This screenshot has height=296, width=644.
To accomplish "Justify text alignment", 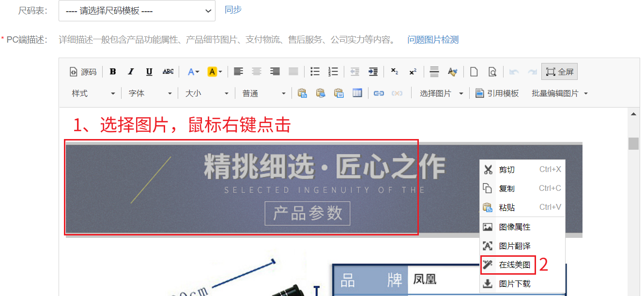I will click(293, 72).
